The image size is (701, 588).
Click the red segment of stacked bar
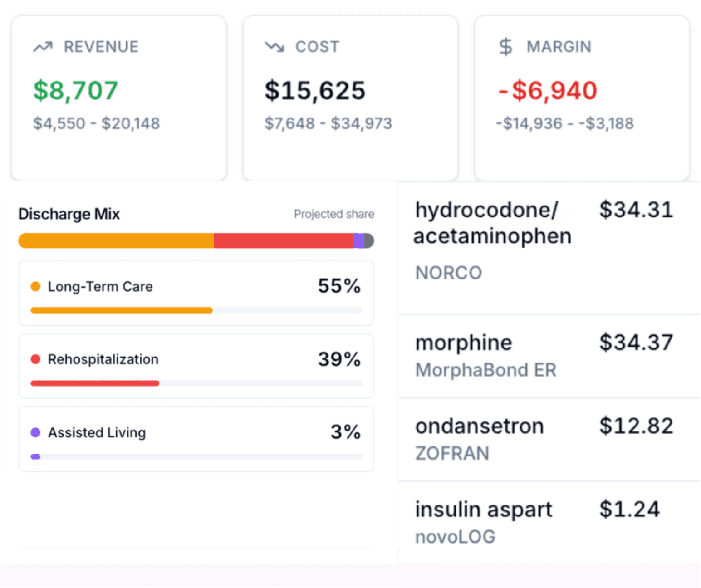pyautogui.click(x=284, y=241)
